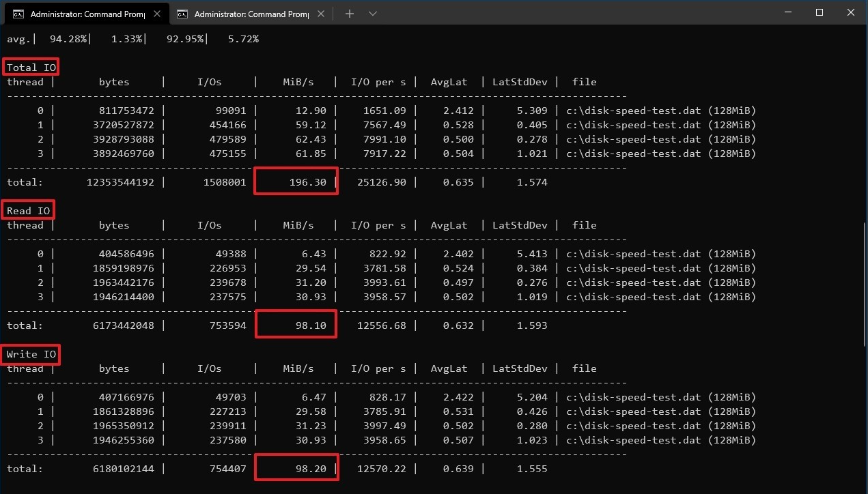Minimize the terminal window
Viewport: 868px width, 494px height.
pos(788,13)
